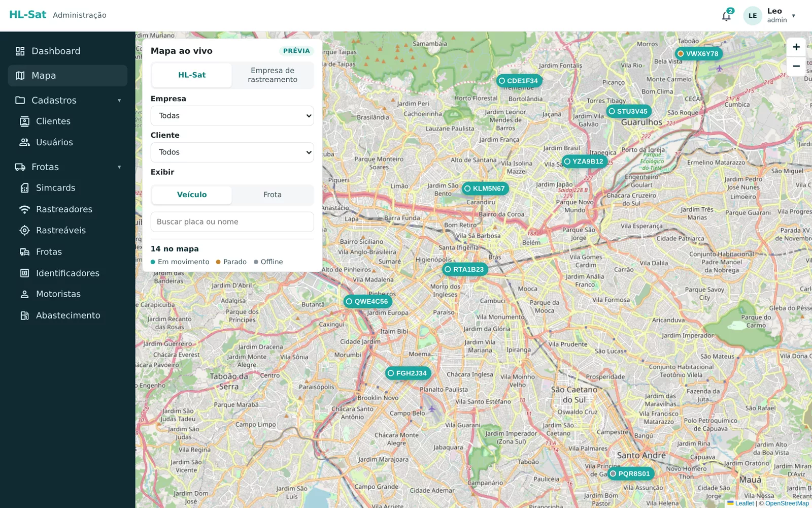Click the Cadastros folder icon

pos(20,101)
